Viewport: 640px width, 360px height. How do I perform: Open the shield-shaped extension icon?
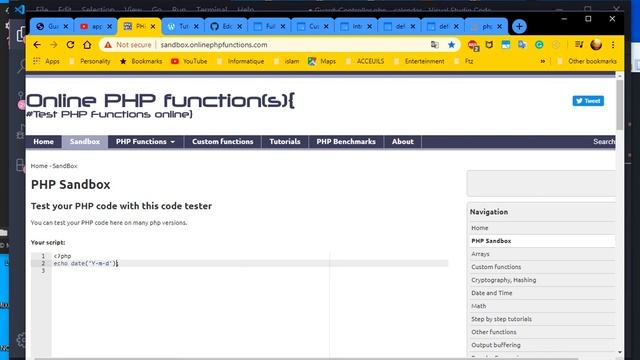click(489, 45)
